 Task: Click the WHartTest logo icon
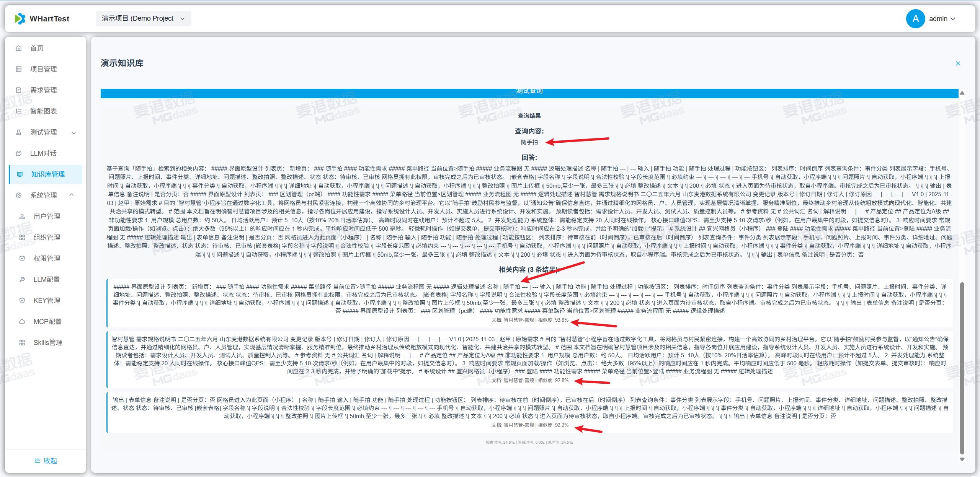[x=19, y=18]
